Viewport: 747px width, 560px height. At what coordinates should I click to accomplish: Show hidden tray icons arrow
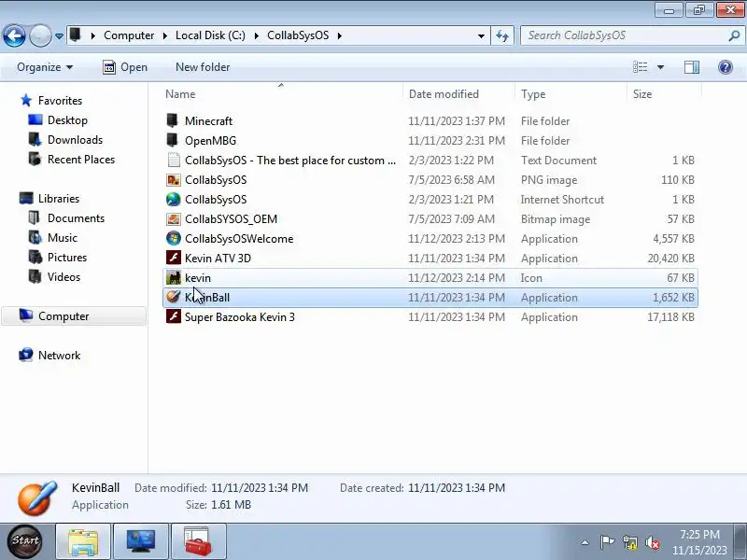click(585, 542)
